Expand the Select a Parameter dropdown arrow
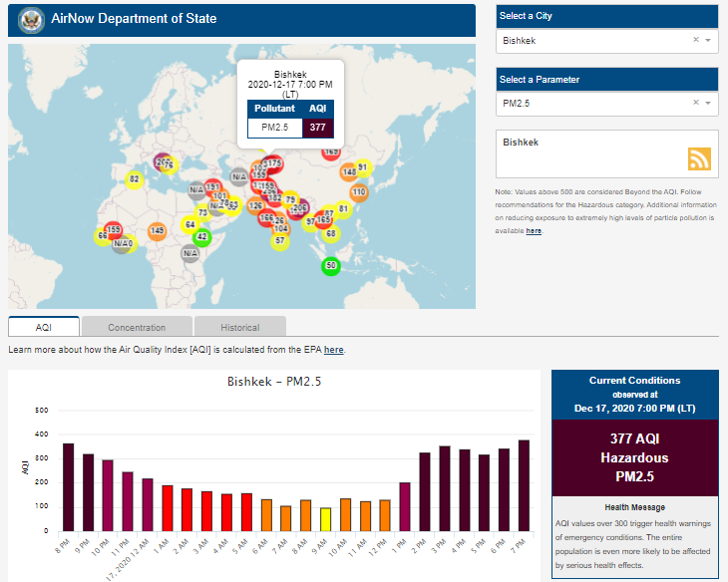The width and height of the screenshot is (728, 582). pyautogui.click(x=708, y=103)
